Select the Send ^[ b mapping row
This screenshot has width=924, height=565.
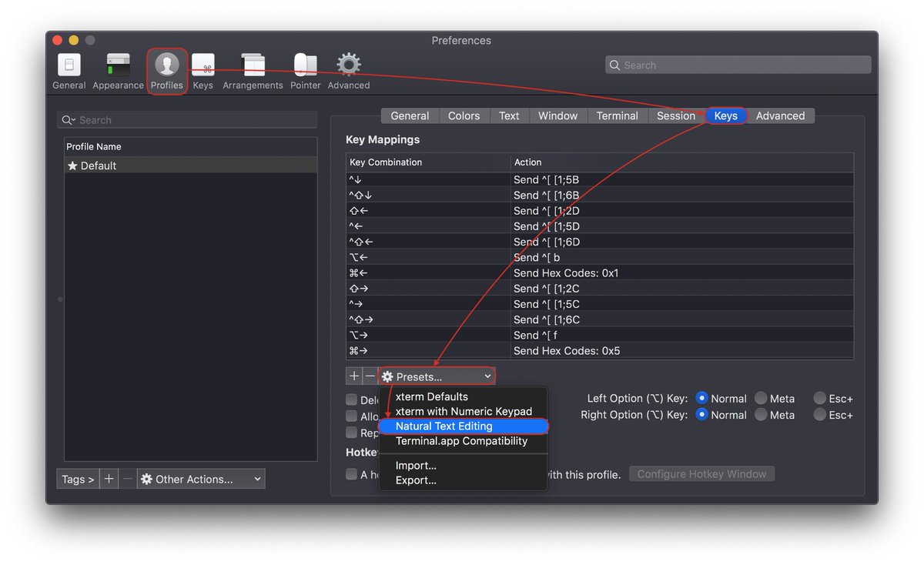tap(600, 257)
